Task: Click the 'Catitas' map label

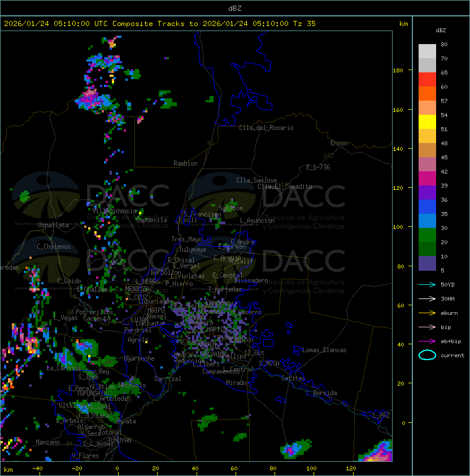Action: tap(293, 378)
